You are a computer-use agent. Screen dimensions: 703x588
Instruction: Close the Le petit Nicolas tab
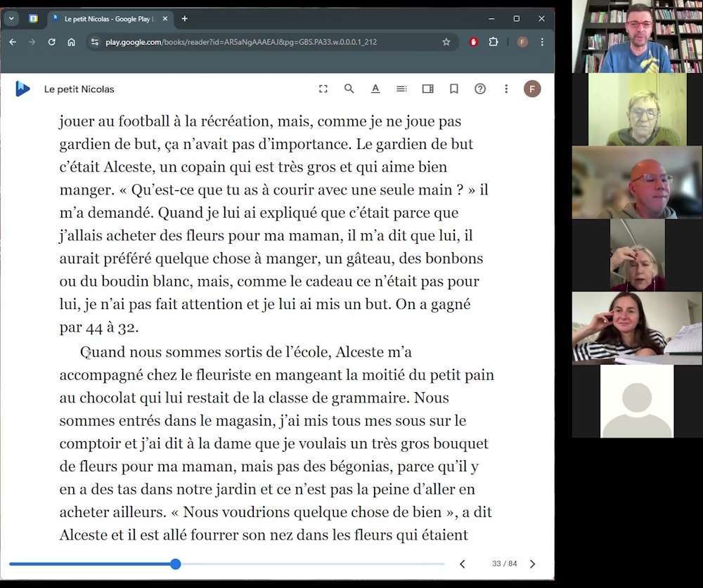point(165,19)
